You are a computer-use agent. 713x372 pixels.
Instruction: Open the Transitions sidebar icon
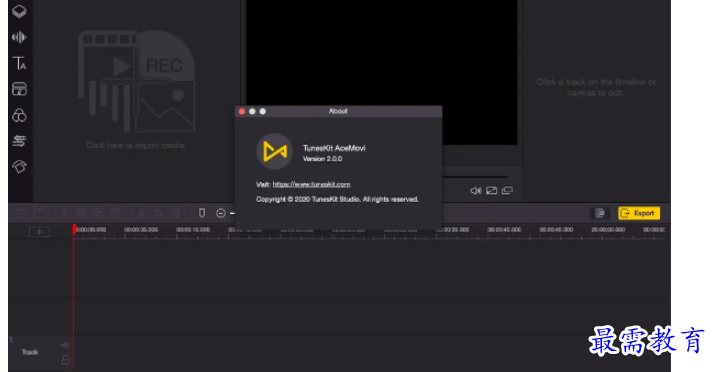click(19, 141)
